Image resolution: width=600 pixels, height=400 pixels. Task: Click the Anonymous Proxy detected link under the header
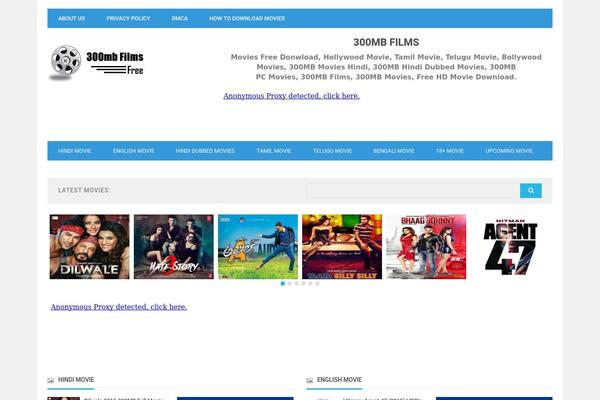[291, 96]
